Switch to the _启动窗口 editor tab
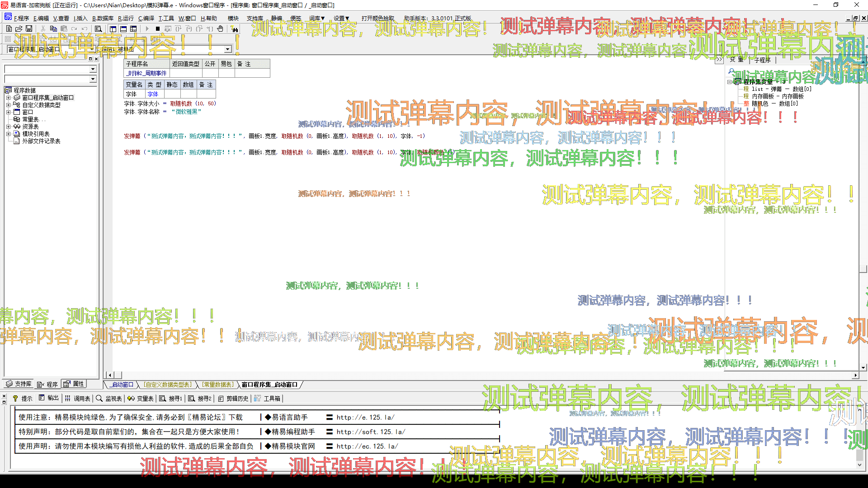The height and width of the screenshot is (488, 868). [122, 385]
